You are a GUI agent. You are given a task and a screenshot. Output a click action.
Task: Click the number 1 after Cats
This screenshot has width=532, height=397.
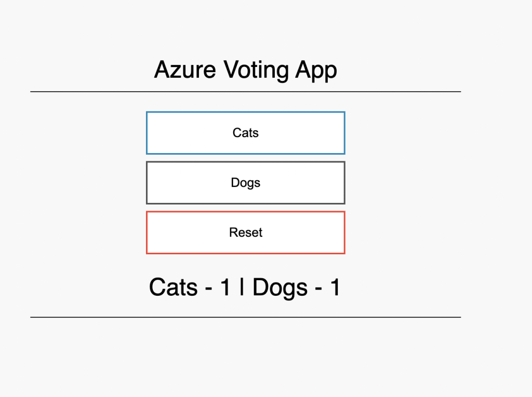[x=225, y=287]
